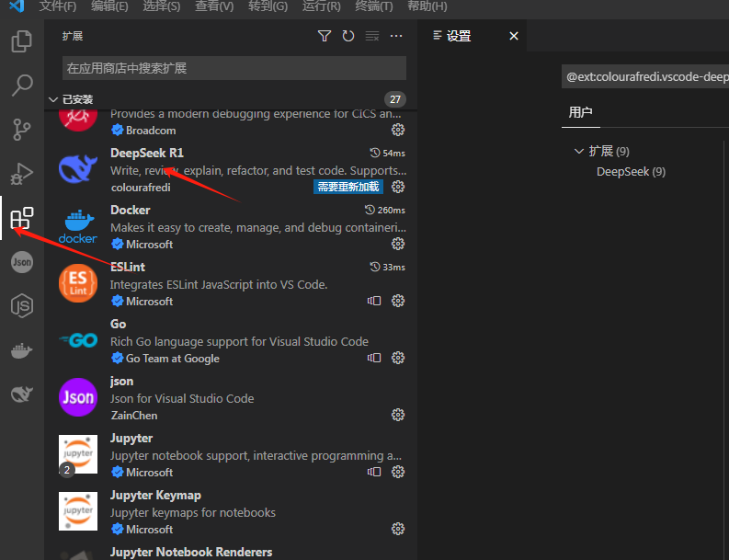Viewport: 729px width, 560px height.
Task: Click the purple Json logo thumbnail
Action: tap(78, 397)
